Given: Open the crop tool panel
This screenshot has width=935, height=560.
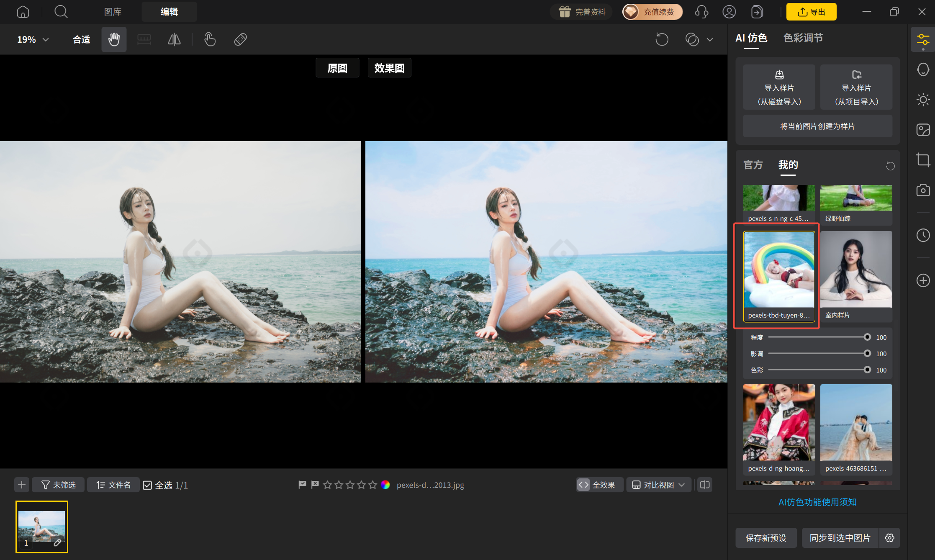Looking at the screenshot, I should [x=923, y=160].
